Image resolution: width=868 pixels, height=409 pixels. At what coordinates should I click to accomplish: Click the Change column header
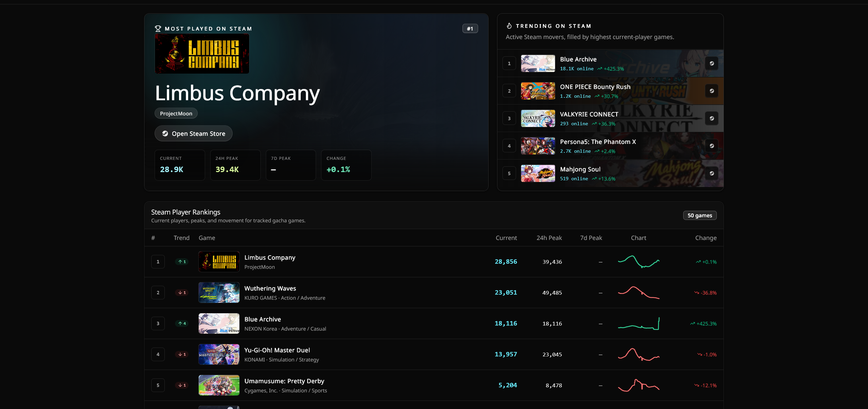[706, 238]
